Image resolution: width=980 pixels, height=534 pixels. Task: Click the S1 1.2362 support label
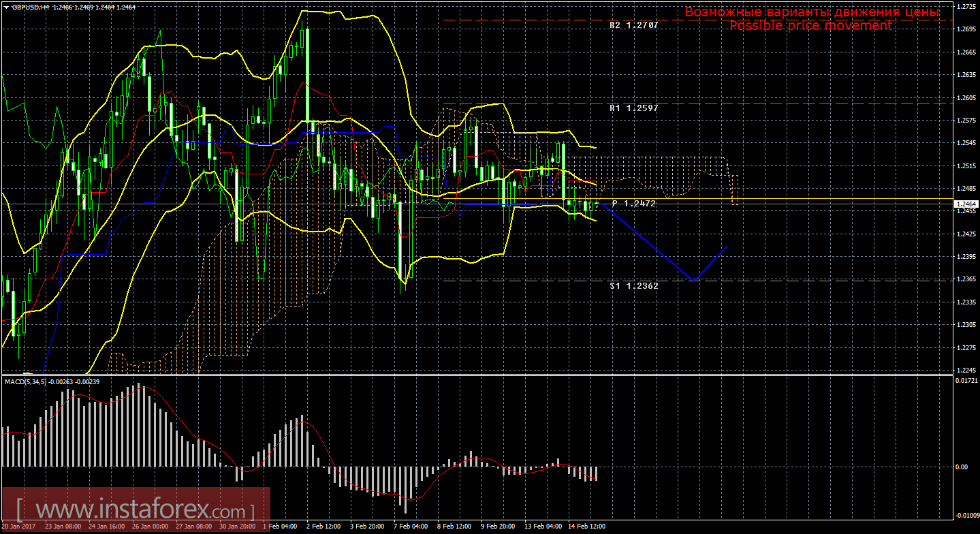[x=633, y=286]
